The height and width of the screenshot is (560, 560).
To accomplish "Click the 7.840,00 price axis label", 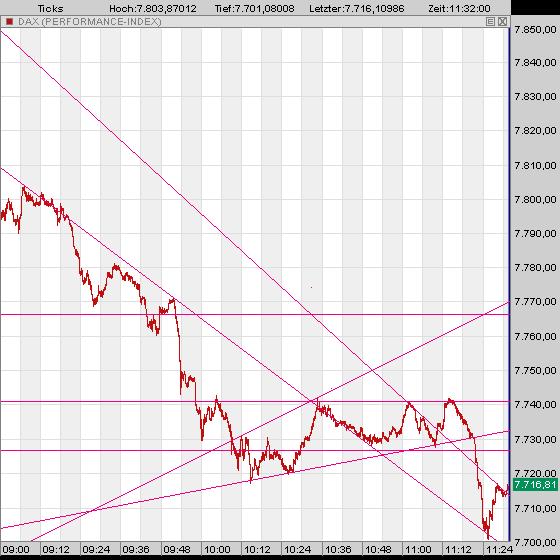I will [535, 63].
